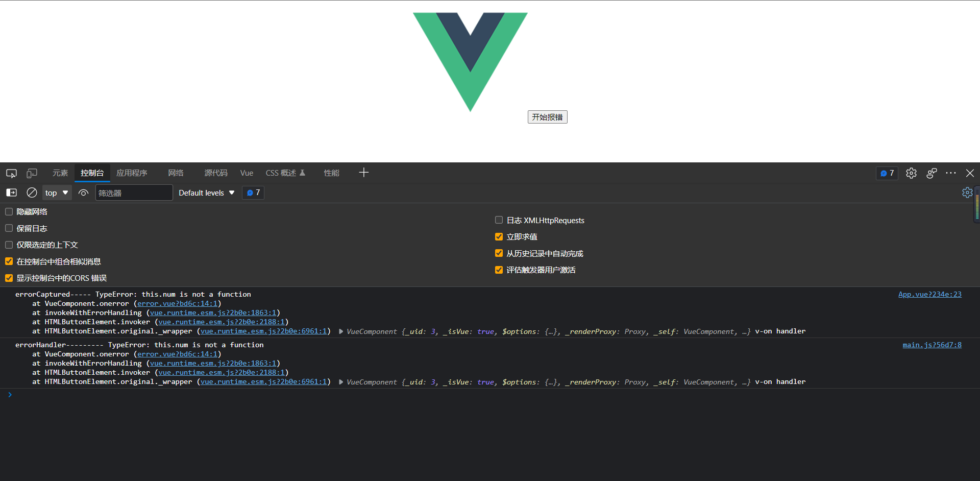Expand the VueComponent object in errorCaptured log
980x481 pixels.
coord(340,331)
